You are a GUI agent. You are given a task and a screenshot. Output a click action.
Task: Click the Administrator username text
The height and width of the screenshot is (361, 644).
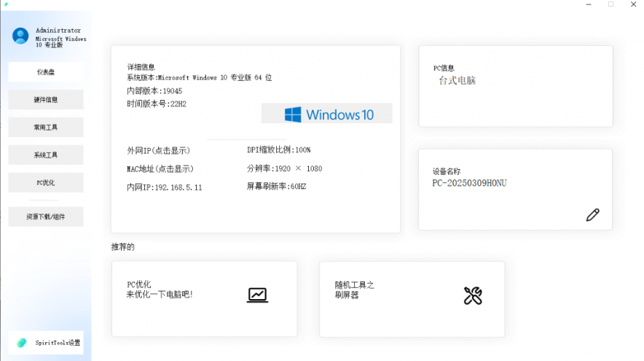click(x=58, y=31)
